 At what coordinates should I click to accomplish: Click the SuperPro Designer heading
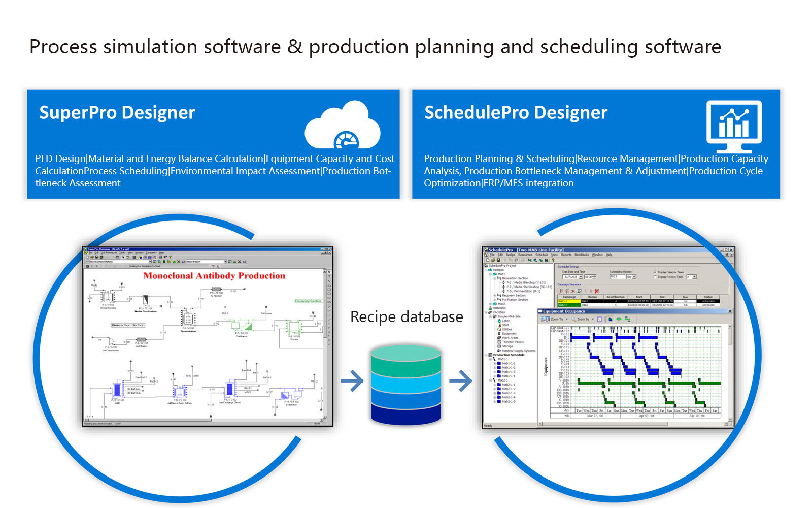(117, 112)
